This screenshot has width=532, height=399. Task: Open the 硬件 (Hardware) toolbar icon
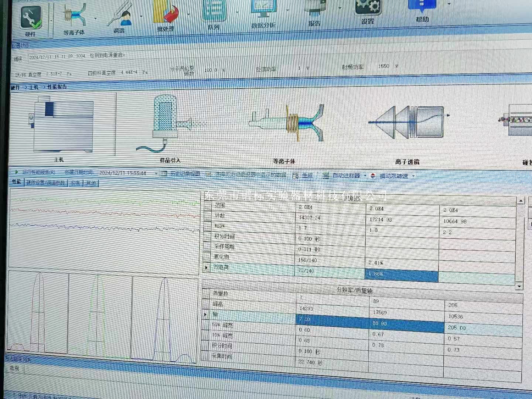tap(31, 19)
